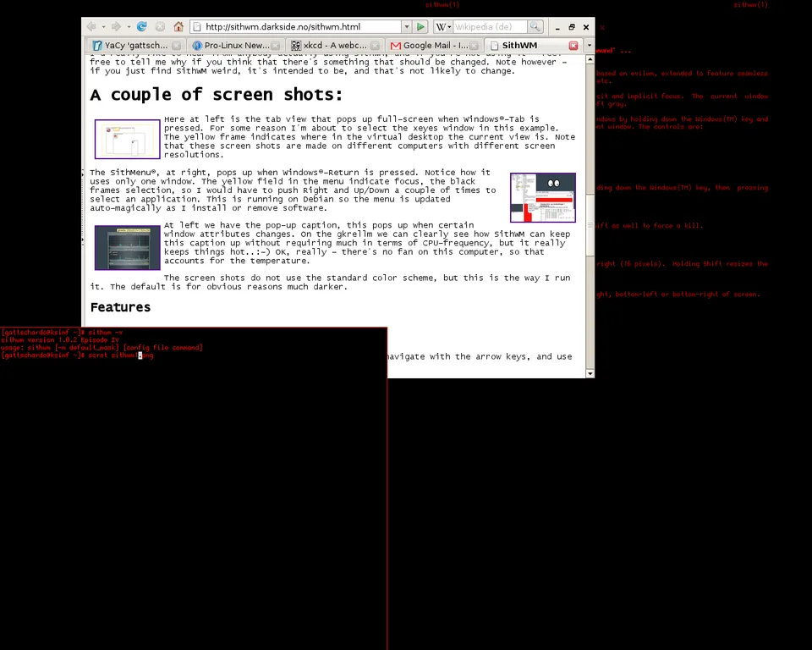Click the top center 'sithwm(1)' man page header
812x650 pixels.
pos(442,5)
